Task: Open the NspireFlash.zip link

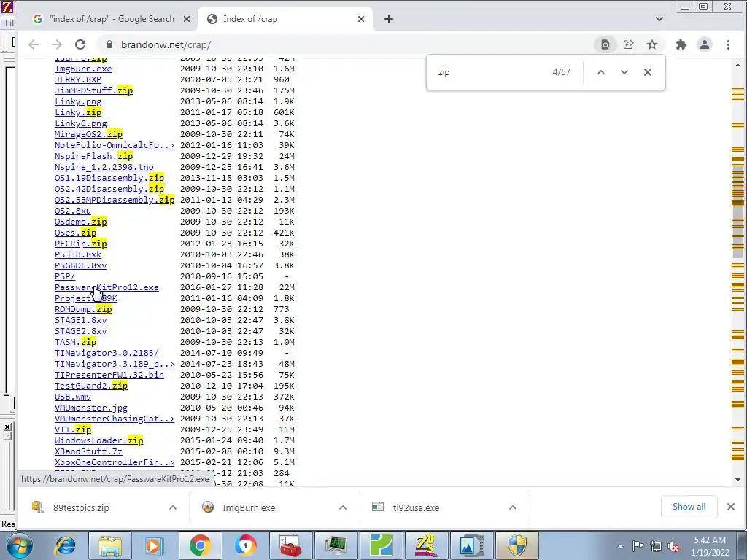Action: pyautogui.click(x=94, y=156)
